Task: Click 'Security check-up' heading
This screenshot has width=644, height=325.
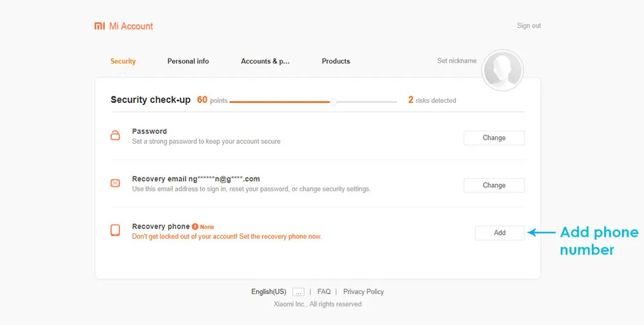Action: click(x=151, y=100)
